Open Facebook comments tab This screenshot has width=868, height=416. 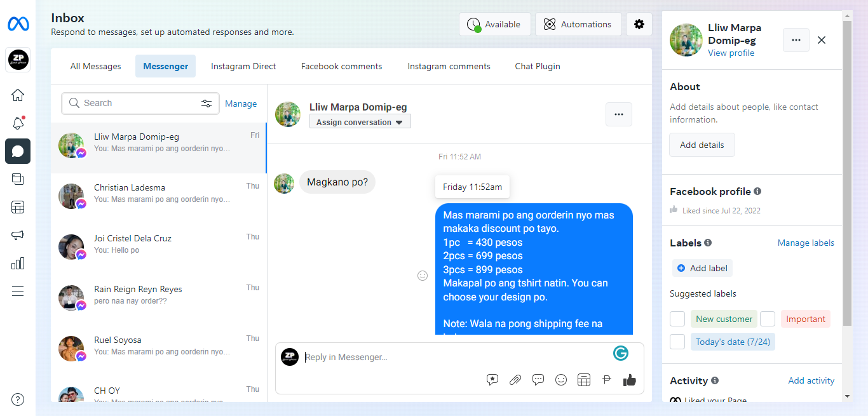click(342, 66)
